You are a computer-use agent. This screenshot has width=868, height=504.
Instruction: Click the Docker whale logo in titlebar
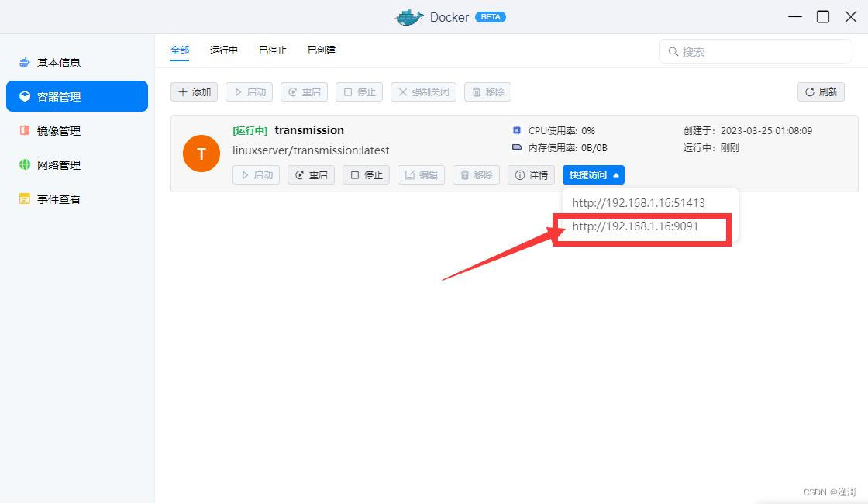[408, 16]
